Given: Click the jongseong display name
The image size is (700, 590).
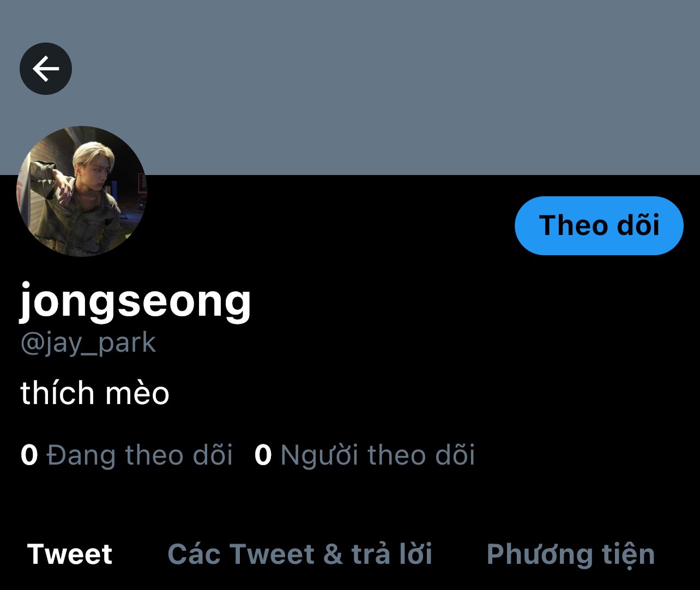Looking at the screenshot, I should 136,301.
